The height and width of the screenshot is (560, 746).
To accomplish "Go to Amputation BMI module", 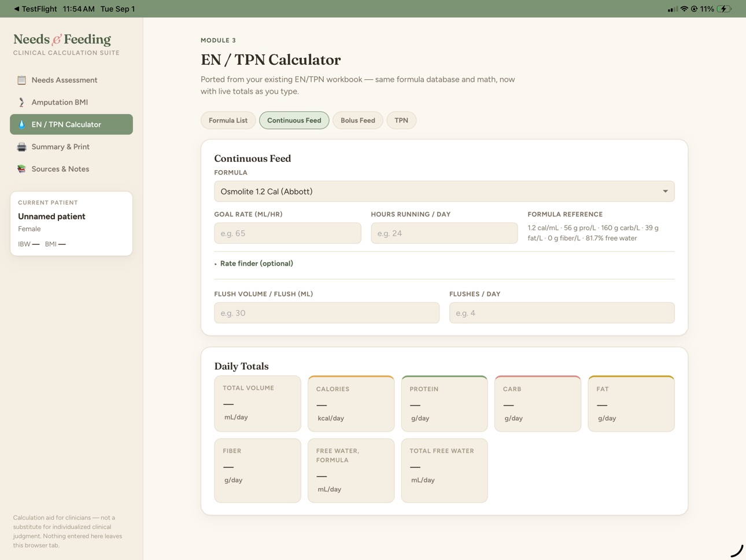I will [71, 102].
